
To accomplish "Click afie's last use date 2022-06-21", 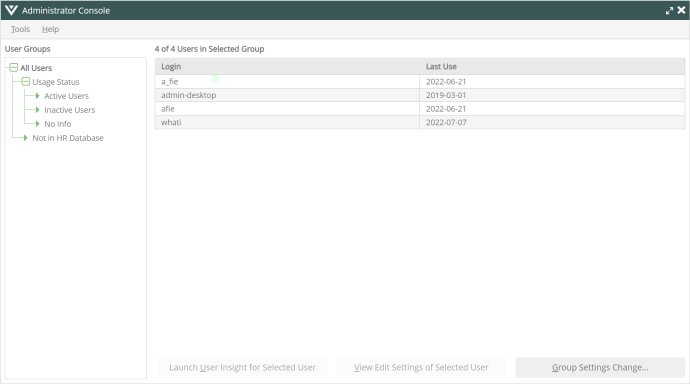I will (446, 109).
